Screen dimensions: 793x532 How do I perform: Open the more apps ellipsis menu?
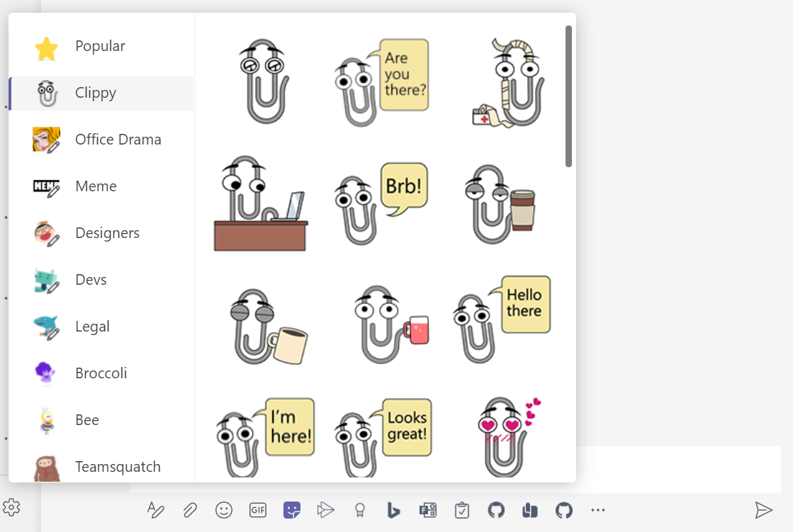click(598, 509)
